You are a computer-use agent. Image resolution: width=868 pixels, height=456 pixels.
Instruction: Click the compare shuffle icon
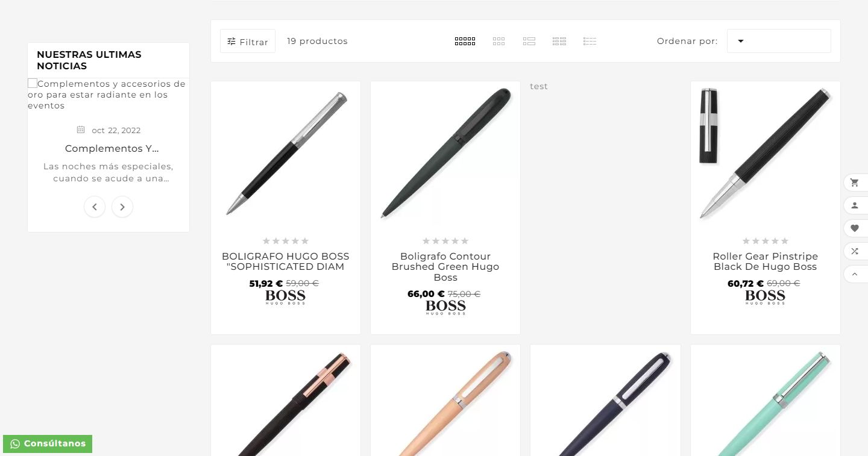click(855, 251)
